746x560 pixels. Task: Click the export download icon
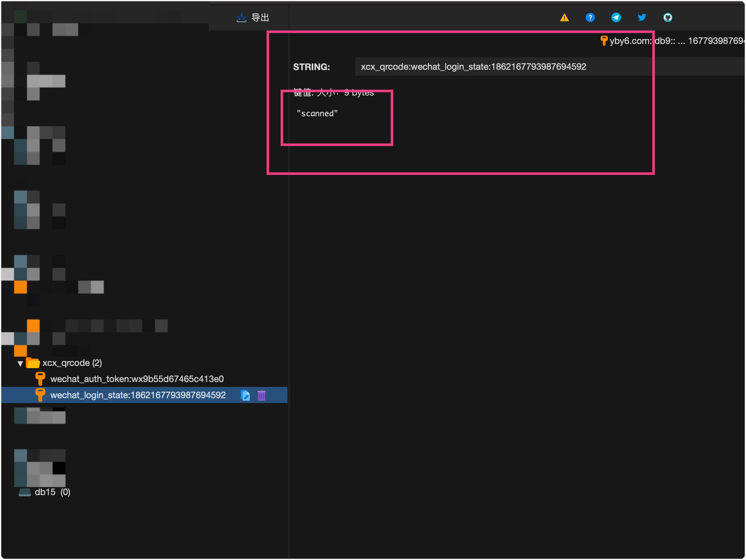(x=241, y=17)
